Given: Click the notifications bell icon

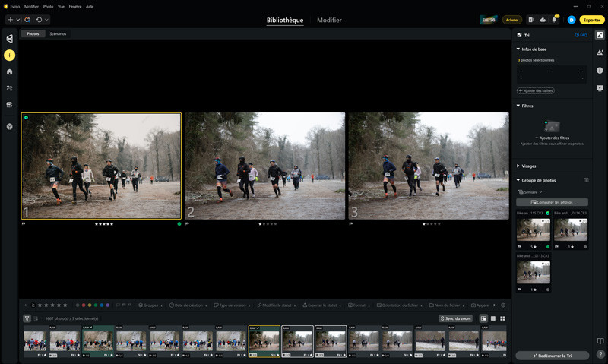Looking at the screenshot, I should pos(554,20).
